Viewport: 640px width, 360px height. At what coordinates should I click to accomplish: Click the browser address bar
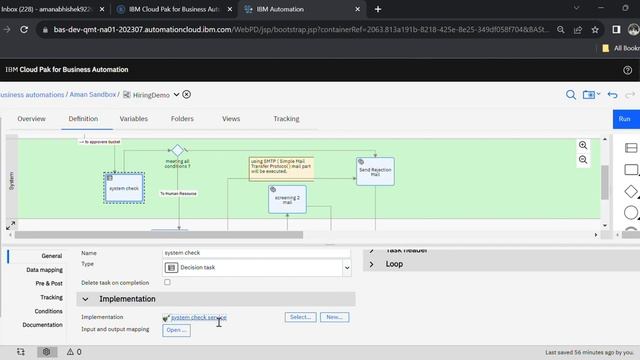(x=301, y=29)
